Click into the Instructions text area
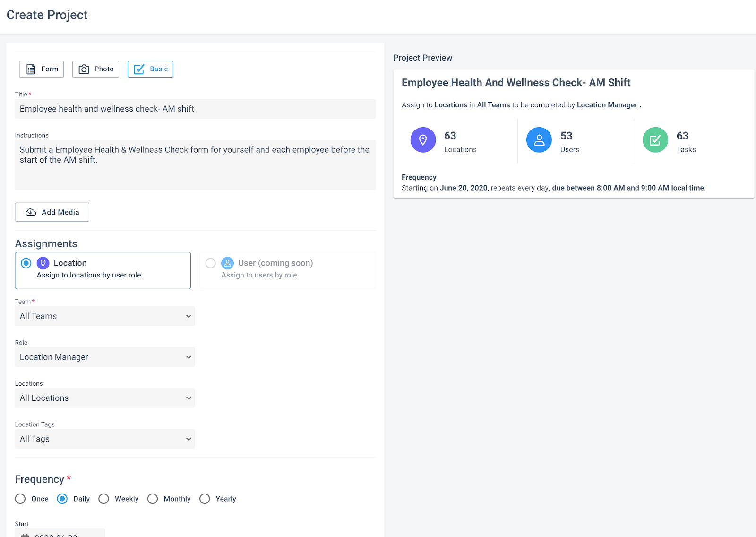Viewport: 756px width, 537px height. click(x=195, y=165)
